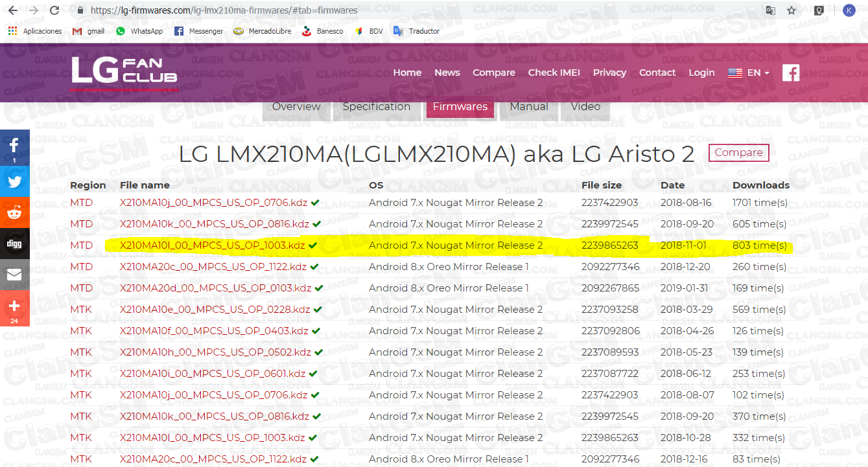The height and width of the screenshot is (467, 868).
Task: Open X210MA10h_00_MPCS_US_OP_0502.kdz link
Action: [x=215, y=352]
